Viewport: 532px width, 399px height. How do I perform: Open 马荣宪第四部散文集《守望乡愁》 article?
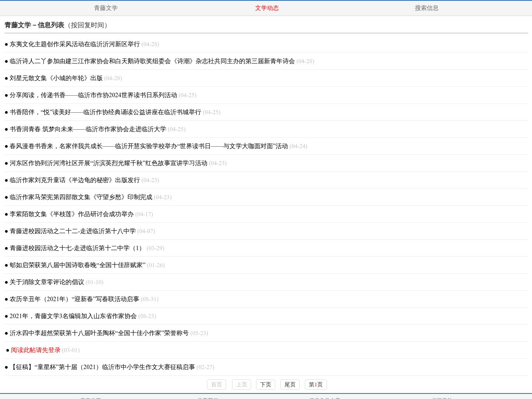click(81, 197)
